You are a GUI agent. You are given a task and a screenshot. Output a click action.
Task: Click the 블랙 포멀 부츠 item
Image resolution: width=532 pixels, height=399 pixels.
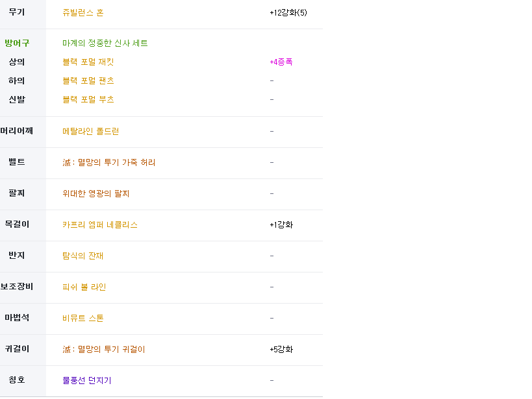[x=88, y=100]
